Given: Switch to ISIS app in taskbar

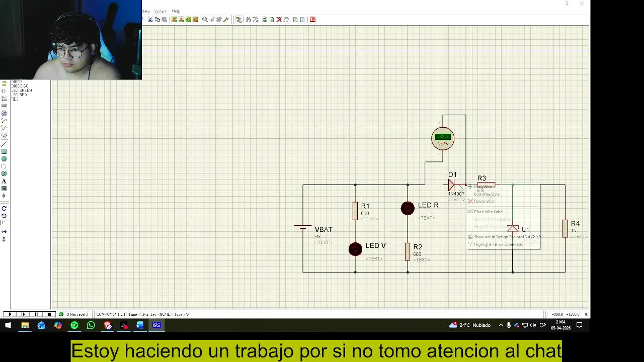Looking at the screenshot, I should 156,325.
